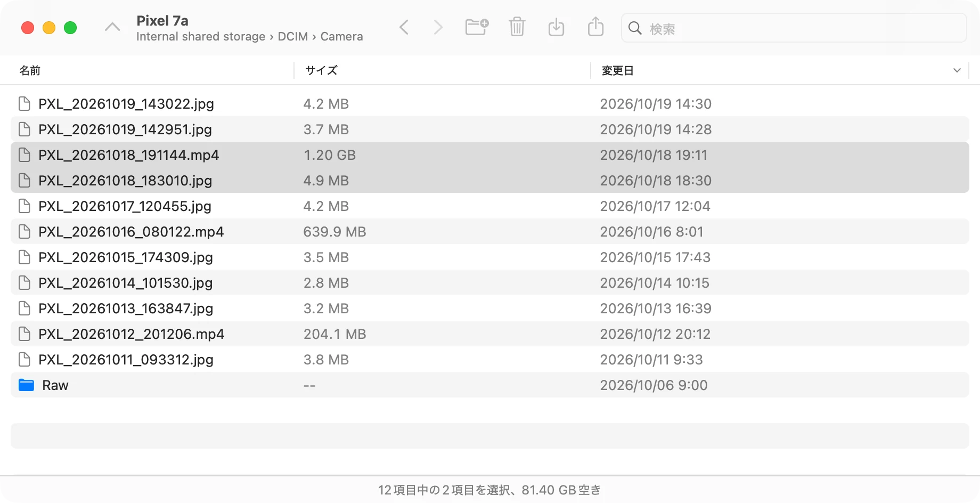
Task: Select file PXL_20261013_163847.jpg
Action: coord(490,309)
